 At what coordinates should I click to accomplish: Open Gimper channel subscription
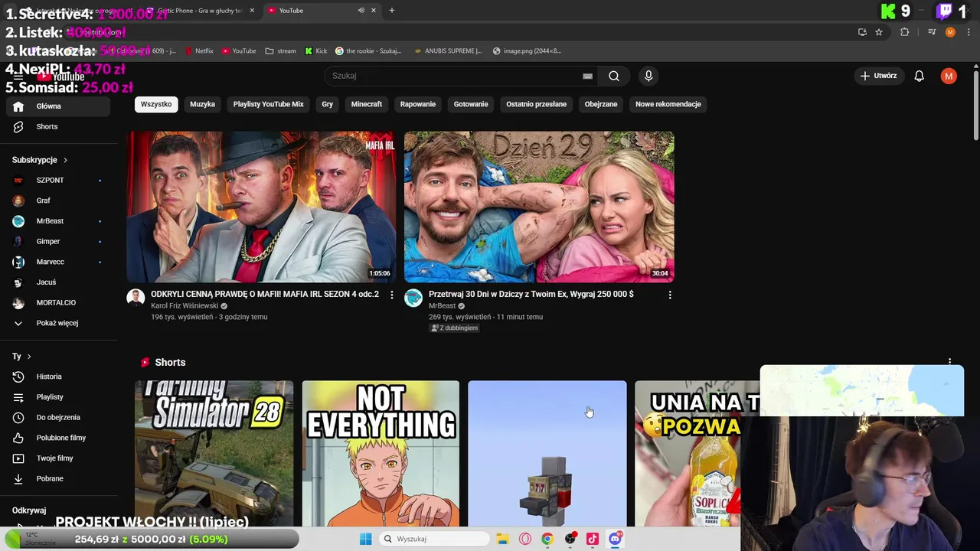(x=58, y=241)
